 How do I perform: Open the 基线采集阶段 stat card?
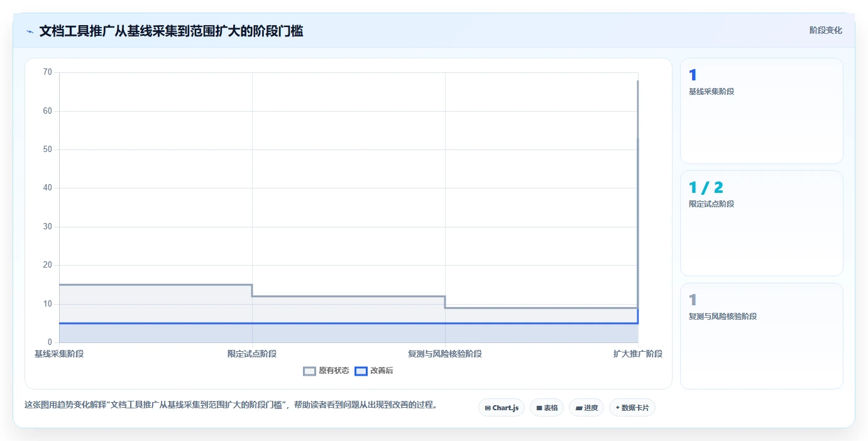(x=761, y=111)
